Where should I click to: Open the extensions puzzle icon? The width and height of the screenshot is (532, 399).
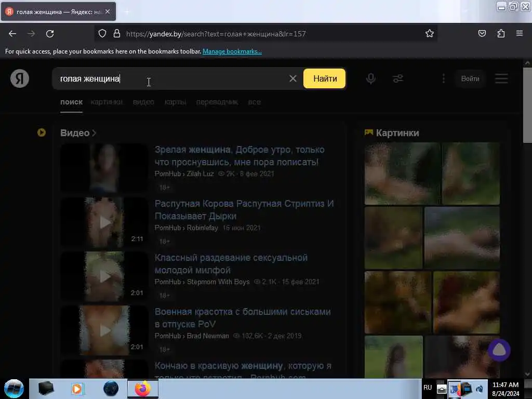(x=501, y=33)
